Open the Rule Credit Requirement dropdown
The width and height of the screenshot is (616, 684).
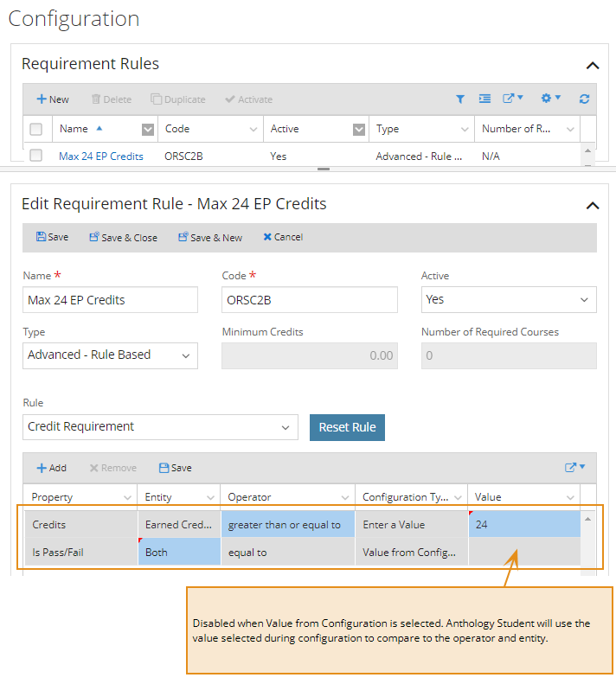160,427
